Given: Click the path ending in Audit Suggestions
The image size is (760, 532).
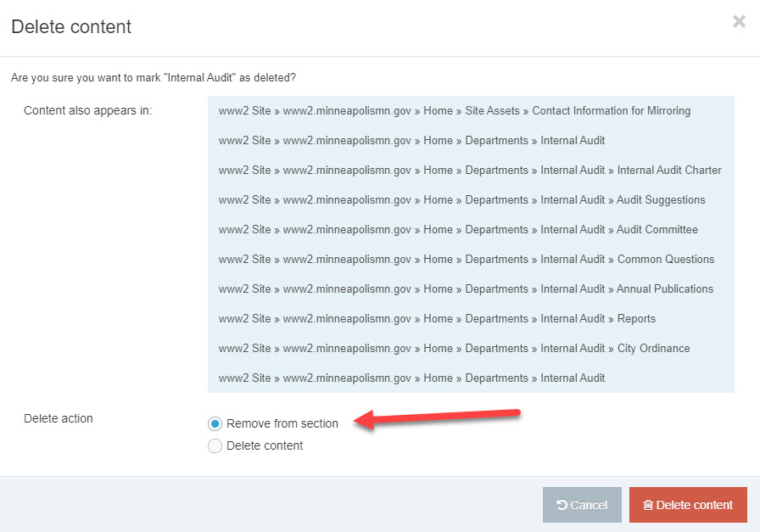Looking at the screenshot, I should pos(461,199).
